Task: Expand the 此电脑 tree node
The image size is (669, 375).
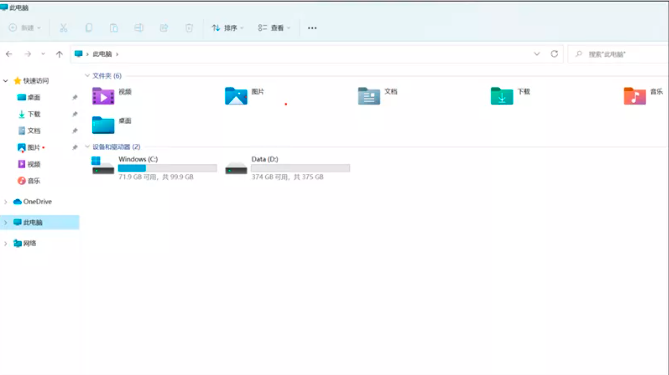Action: tap(6, 222)
